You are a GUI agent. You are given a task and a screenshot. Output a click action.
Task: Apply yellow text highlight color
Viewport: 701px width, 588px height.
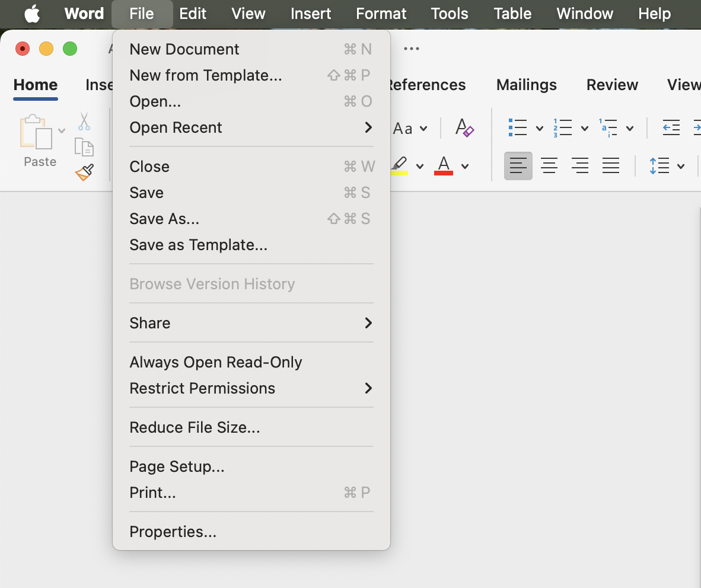(399, 166)
